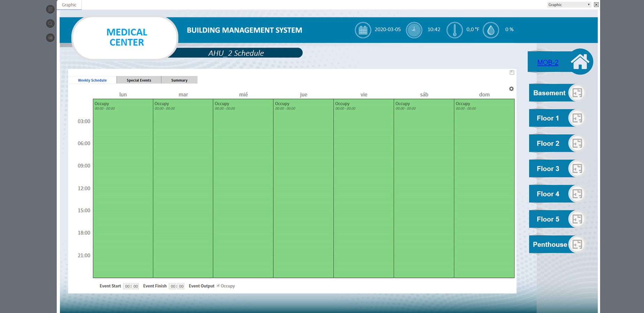The image size is (644, 313).
Task: Open the Graphic dropdown at top right
Action: pyautogui.click(x=569, y=5)
